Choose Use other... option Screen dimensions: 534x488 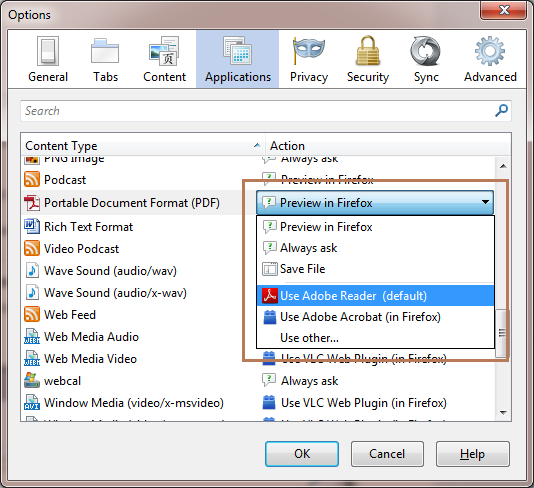(375, 338)
